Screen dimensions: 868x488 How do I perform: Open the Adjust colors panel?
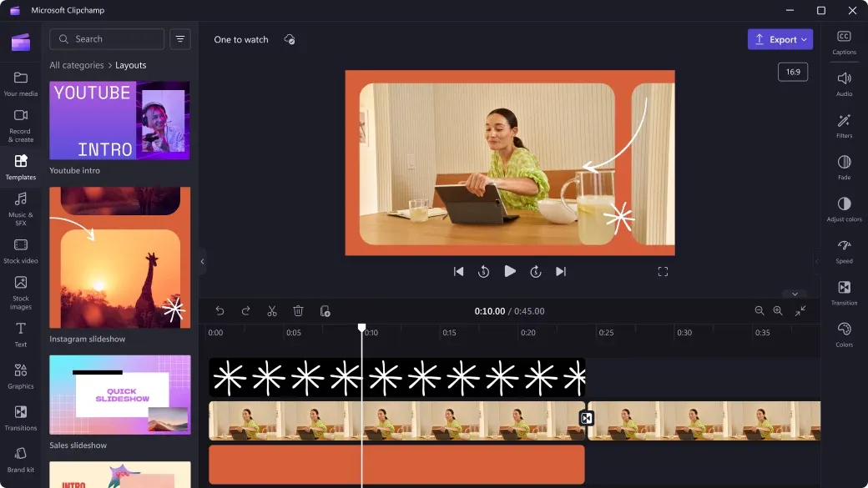point(843,210)
